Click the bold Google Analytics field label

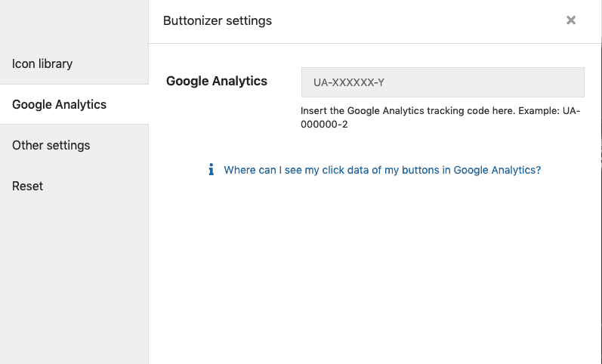pos(217,81)
